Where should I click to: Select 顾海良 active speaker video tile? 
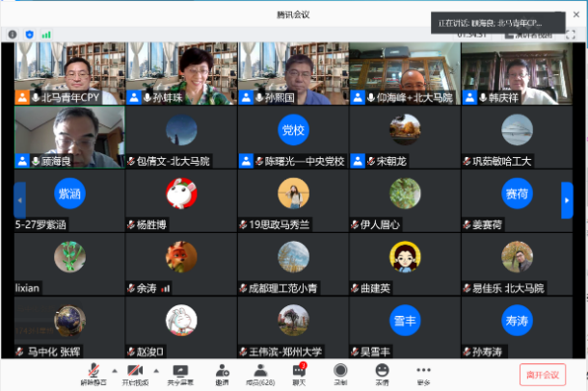pos(69,136)
